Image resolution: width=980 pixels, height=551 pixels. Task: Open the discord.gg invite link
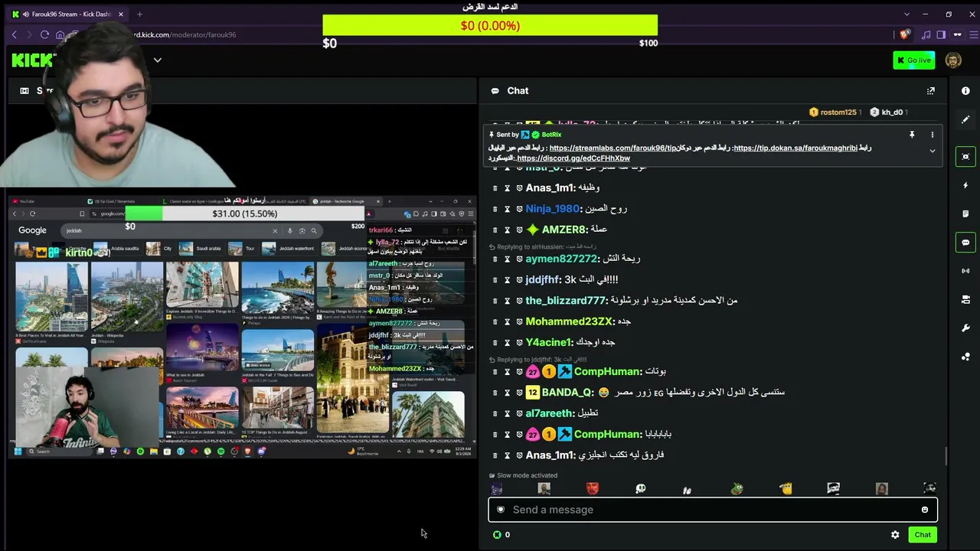click(x=573, y=158)
